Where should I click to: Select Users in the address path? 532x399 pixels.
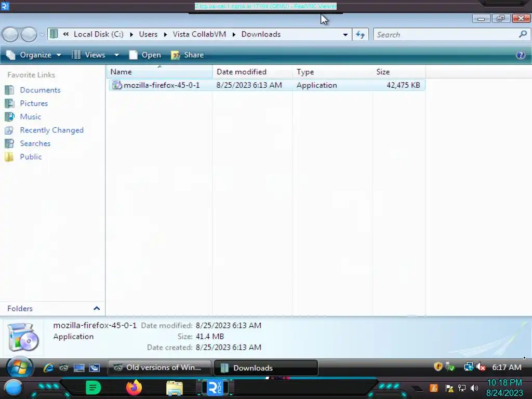(148, 34)
